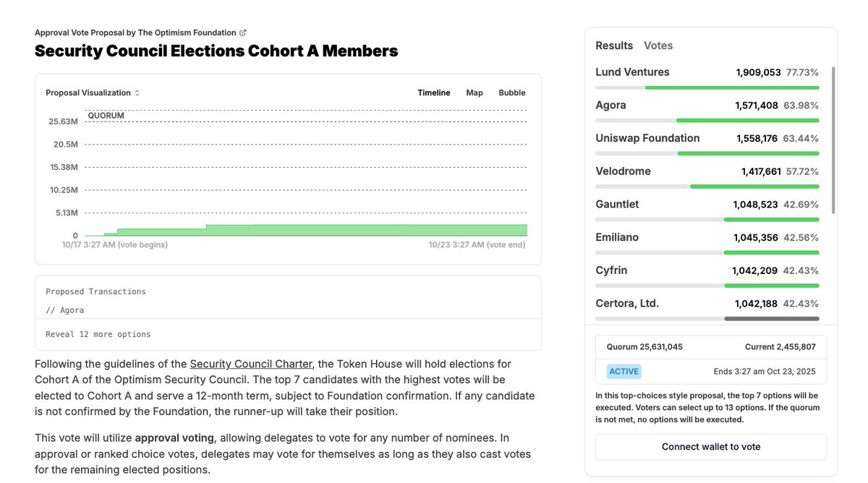Click The Optimism Foundation proposer link
The width and height of the screenshot is (868, 483).
coord(187,33)
